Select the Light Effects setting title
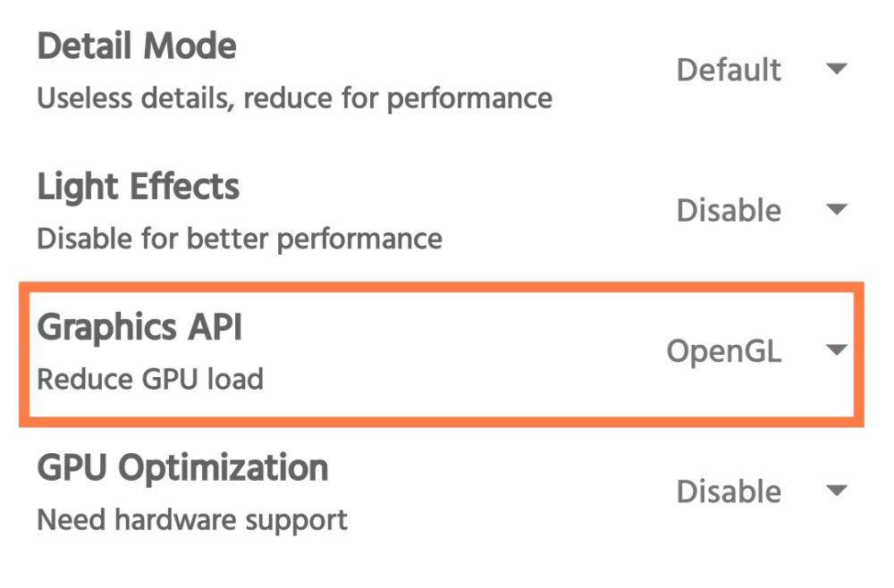894x588 pixels. (x=139, y=188)
